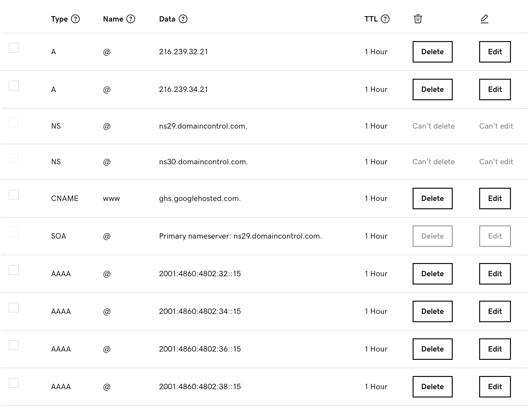Delete the AAAA 2001:4860:4802:38::15 record
532x419 pixels.
click(432, 387)
